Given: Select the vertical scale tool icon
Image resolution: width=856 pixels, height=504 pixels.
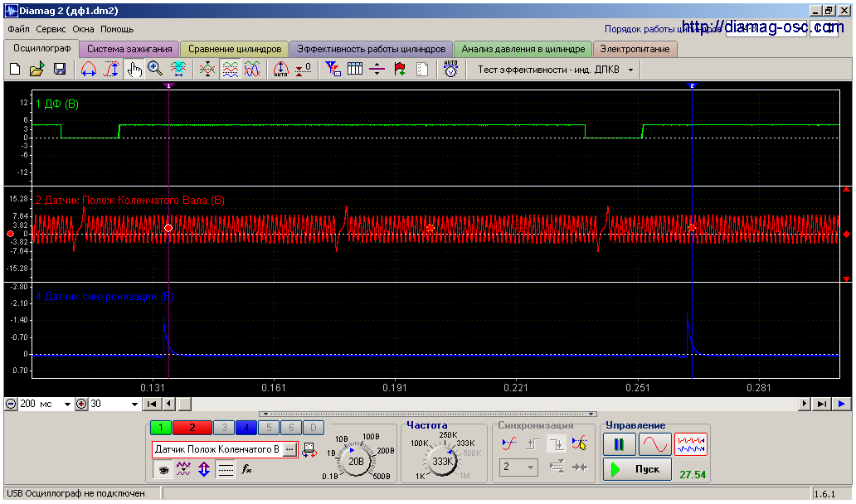Looking at the screenshot, I should click(111, 70).
